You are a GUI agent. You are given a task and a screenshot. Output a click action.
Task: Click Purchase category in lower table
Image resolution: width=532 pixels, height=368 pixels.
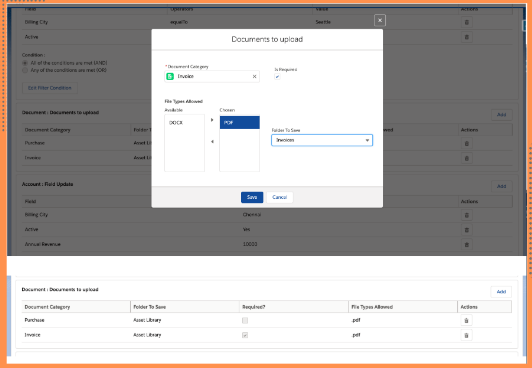pos(34,320)
